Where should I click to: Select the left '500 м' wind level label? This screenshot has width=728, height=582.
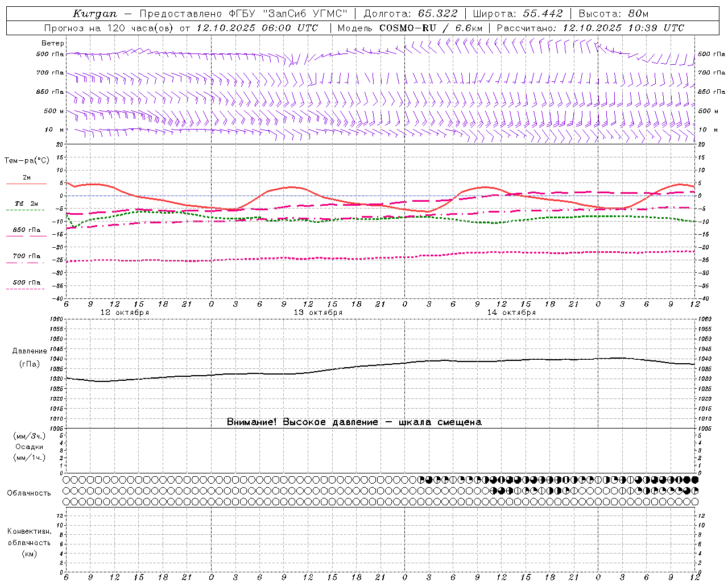(x=53, y=111)
